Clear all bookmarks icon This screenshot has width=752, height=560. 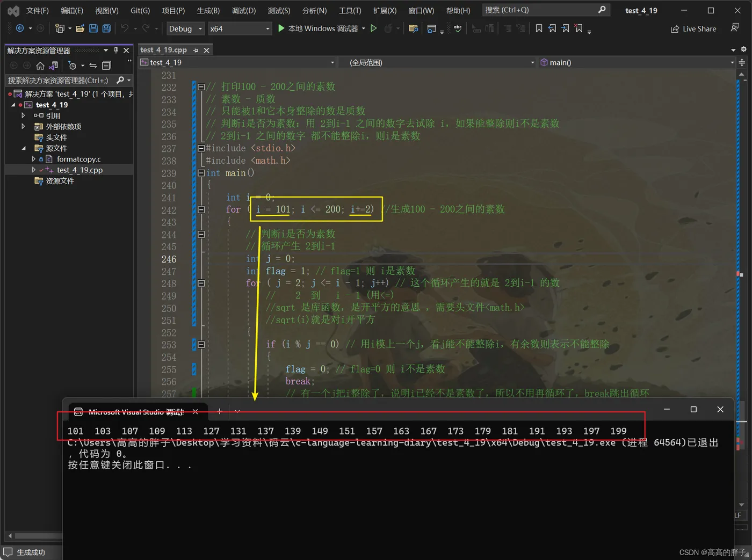[579, 28]
